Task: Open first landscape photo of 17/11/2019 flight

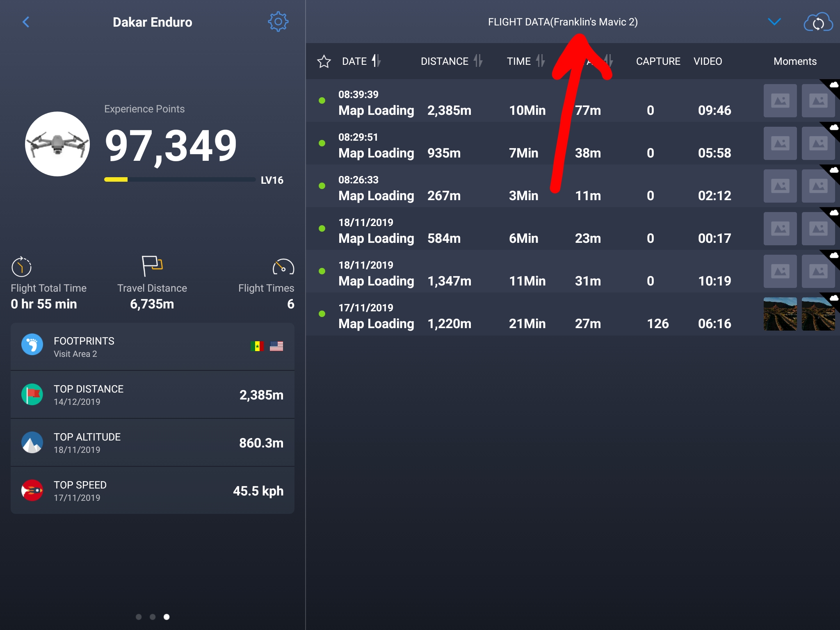Action: tap(780, 314)
